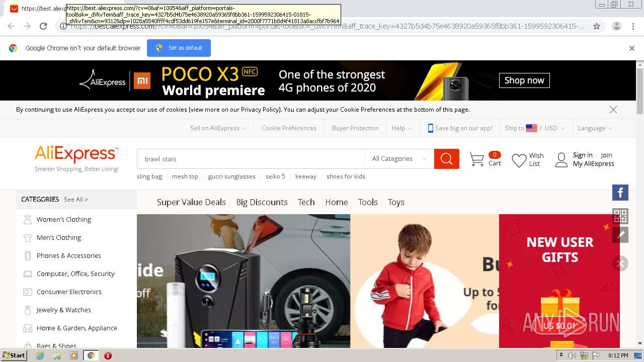Select seiko 5 suggested search
Viewport: 644px width, 362px height.
276,176
